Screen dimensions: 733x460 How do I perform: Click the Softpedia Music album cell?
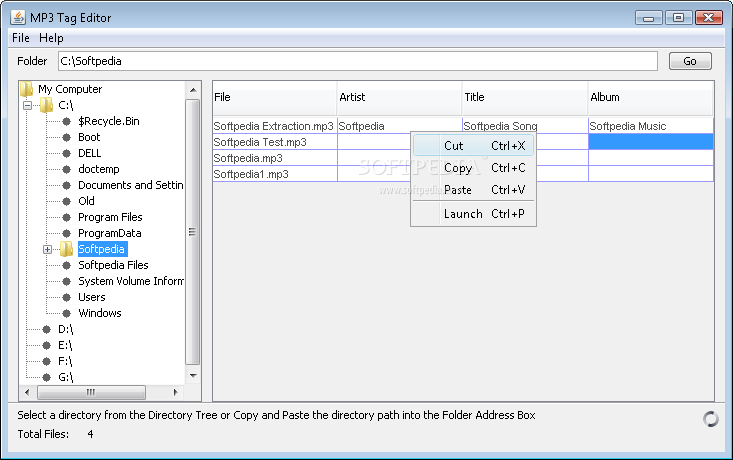pyautogui.click(x=651, y=126)
